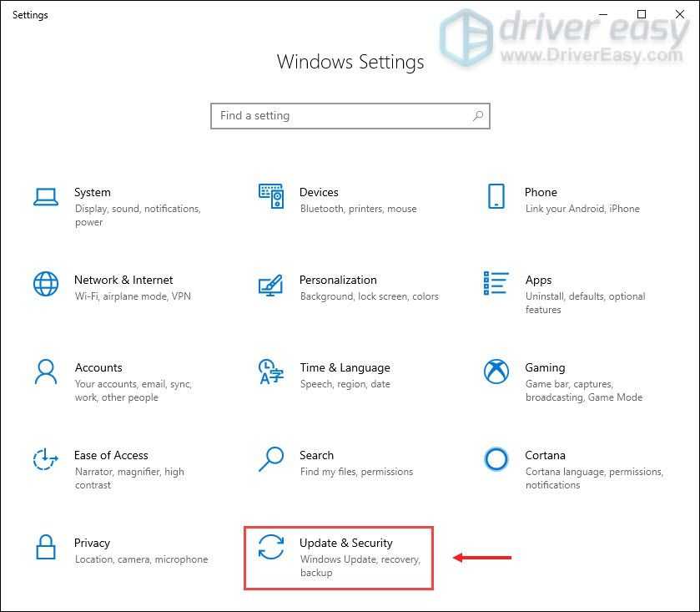Select the Cortana circle icon

[x=496, y=459]
